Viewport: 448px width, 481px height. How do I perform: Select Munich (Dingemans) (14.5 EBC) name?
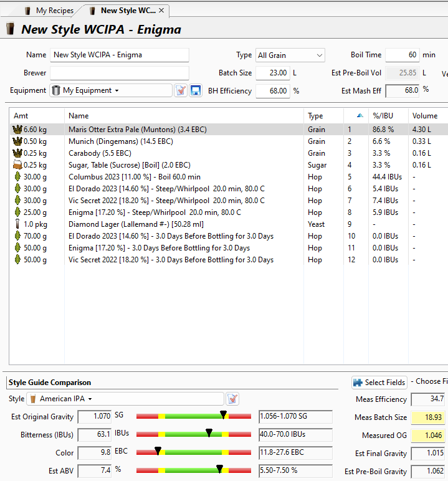[121, 141]
